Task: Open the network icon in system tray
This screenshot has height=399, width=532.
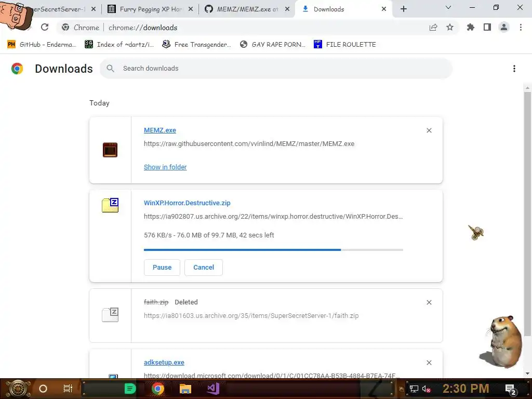Action: [414, 389]
